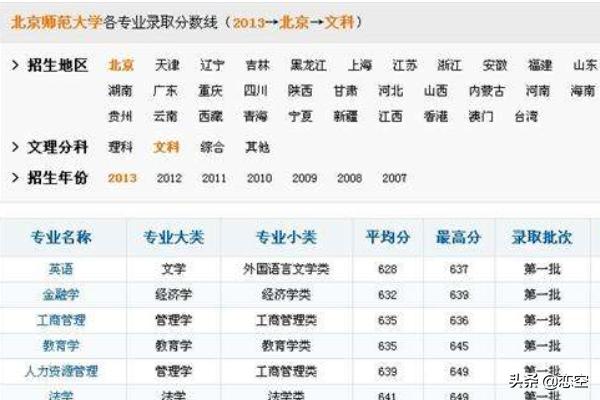
Task: Choose the 宁夏 region
Action: (x=300, y=116)
